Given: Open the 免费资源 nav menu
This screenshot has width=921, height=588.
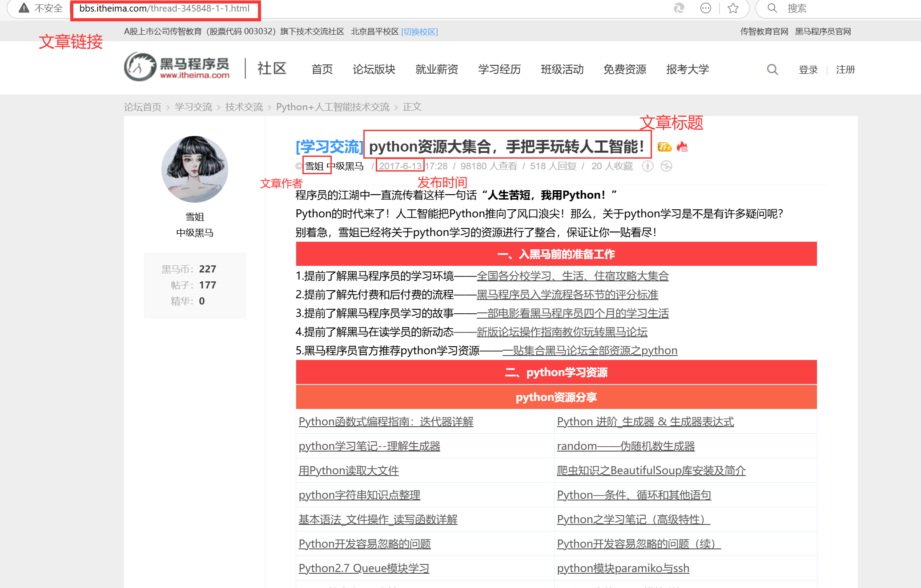Looking at the screenshot, I should pos(624,70).
